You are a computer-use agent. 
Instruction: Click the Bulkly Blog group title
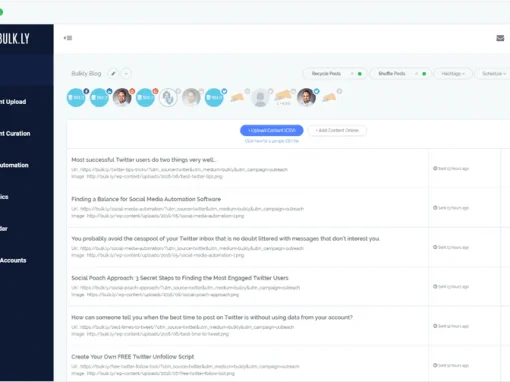(x=86, y=74)
